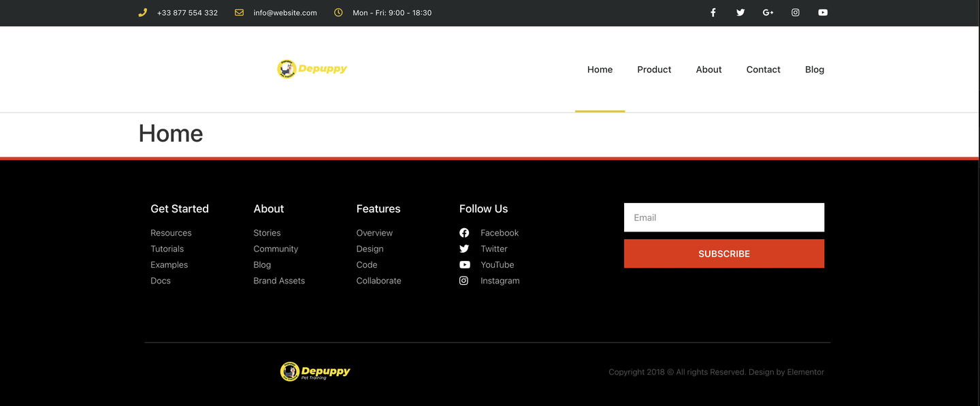Click the Instagram text link in footer
Image resolution: width=980 pixels, height=406 pixels.
coord(500,281)
